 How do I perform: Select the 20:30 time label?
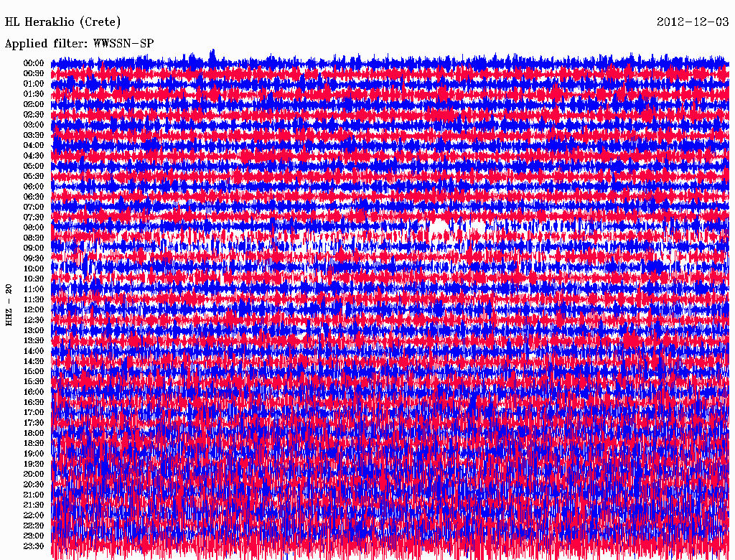tap(33, 485)
